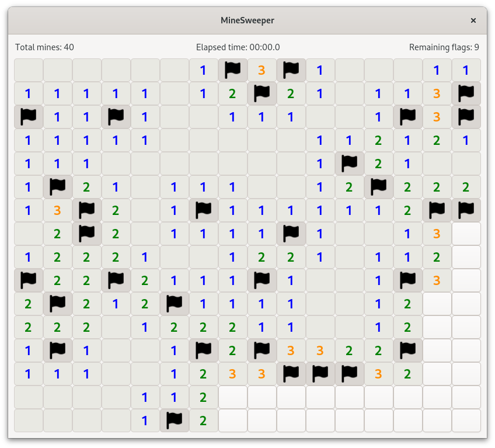Click the Total mines label

point(44,47)
